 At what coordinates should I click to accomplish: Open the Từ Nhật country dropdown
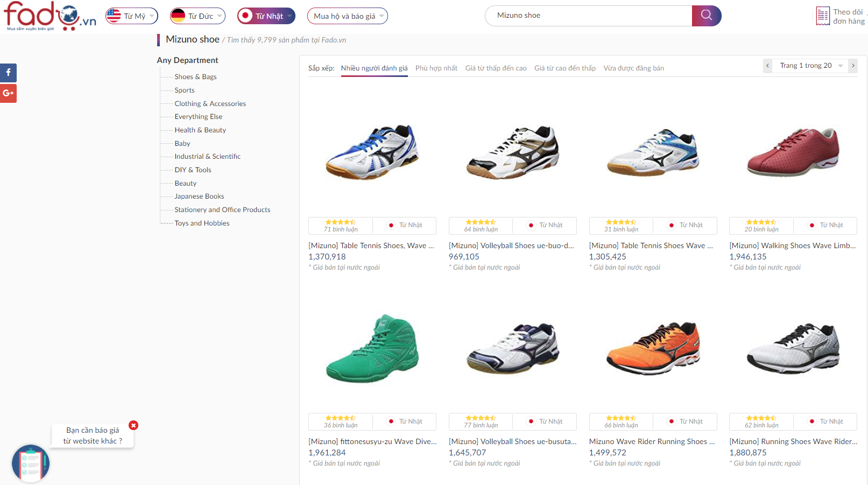point(266,16)
